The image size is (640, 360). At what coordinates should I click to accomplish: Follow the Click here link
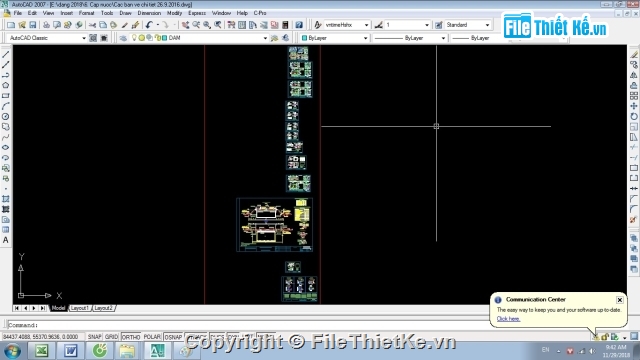[x=508, y=319]
